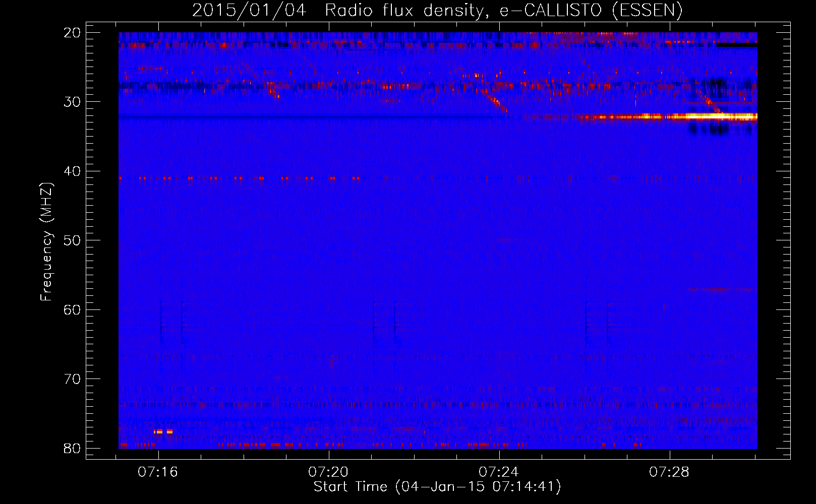Click the 70 MHz frequency tick label
The width and height of the screenshot is (816, 504).
point(72,379)
